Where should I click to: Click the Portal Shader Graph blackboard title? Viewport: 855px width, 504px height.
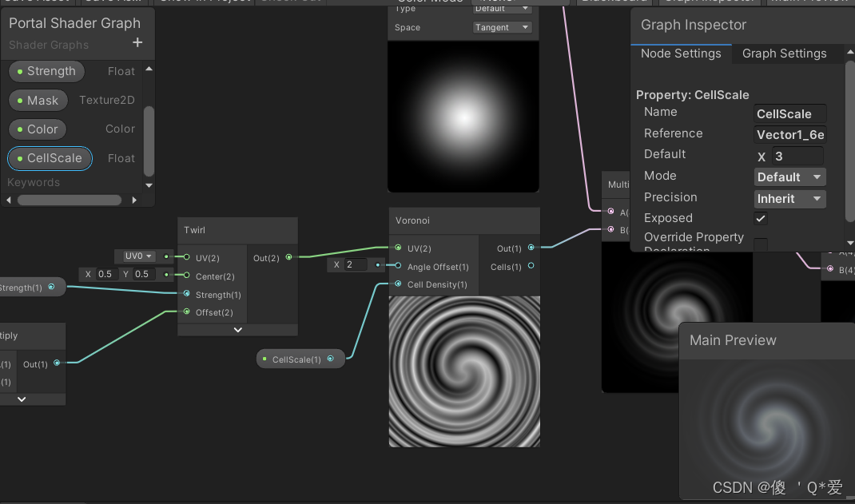pyautogui.click(x=74, y=23)
